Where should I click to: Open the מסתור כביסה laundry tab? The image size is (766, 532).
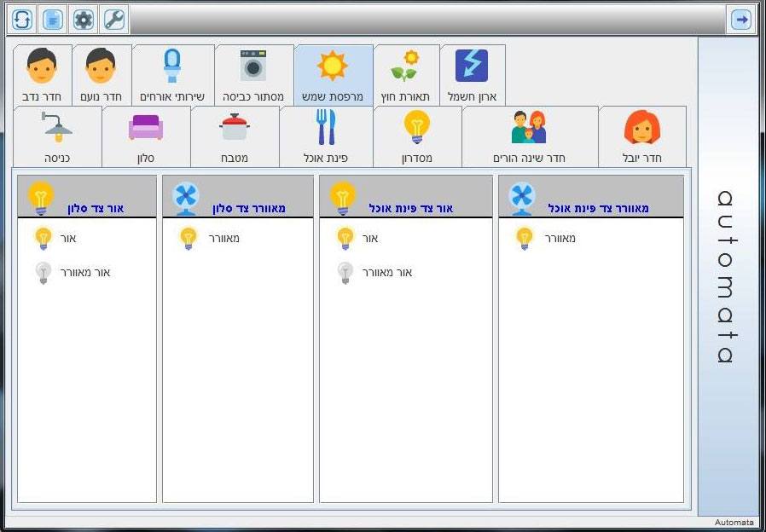253,75
